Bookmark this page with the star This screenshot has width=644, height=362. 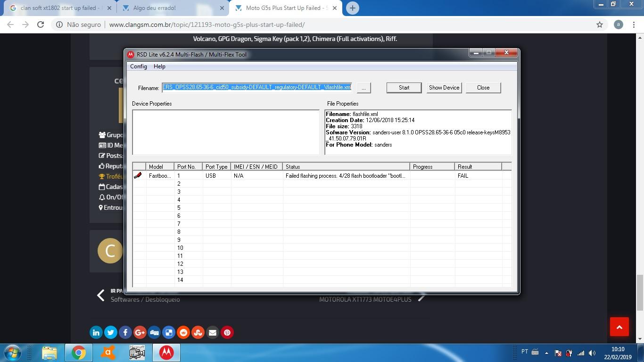(x=600, y=25)
